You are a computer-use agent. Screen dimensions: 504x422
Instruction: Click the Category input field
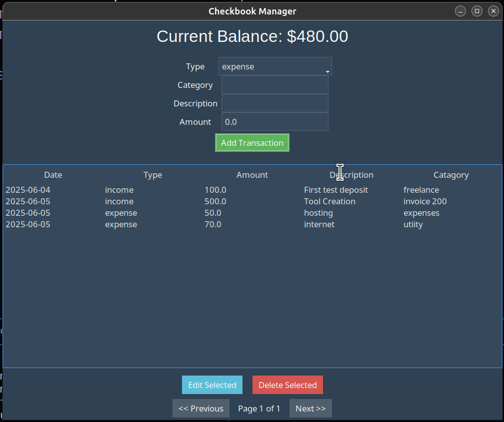(x=275, y=85)
